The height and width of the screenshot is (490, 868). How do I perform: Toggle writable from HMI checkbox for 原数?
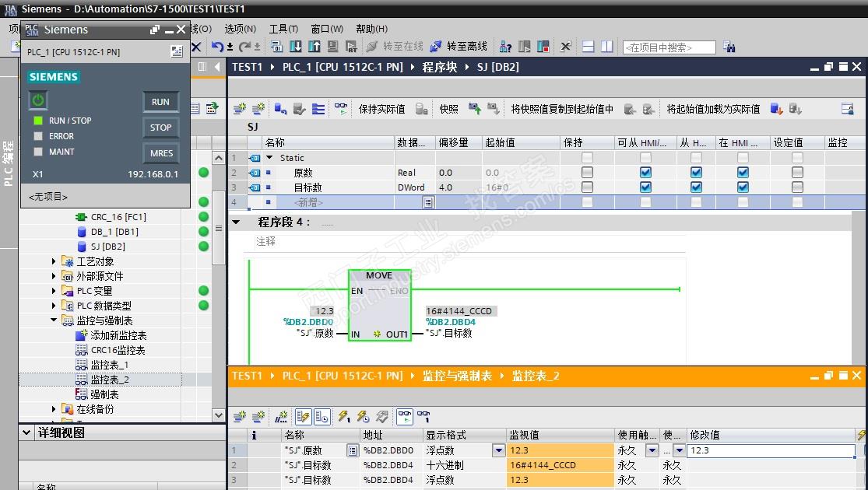click(697, 173)
